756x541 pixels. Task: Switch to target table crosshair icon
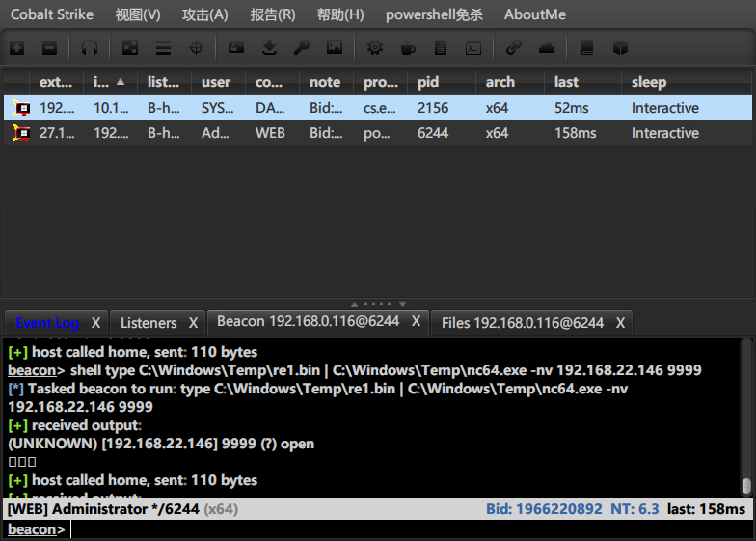click(197, 48)
